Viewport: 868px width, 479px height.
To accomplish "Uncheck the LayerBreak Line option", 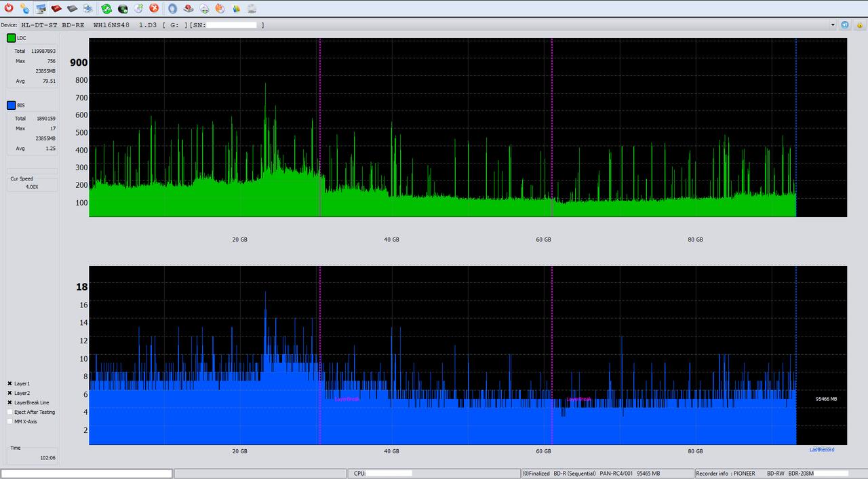I will click(9, 402).
